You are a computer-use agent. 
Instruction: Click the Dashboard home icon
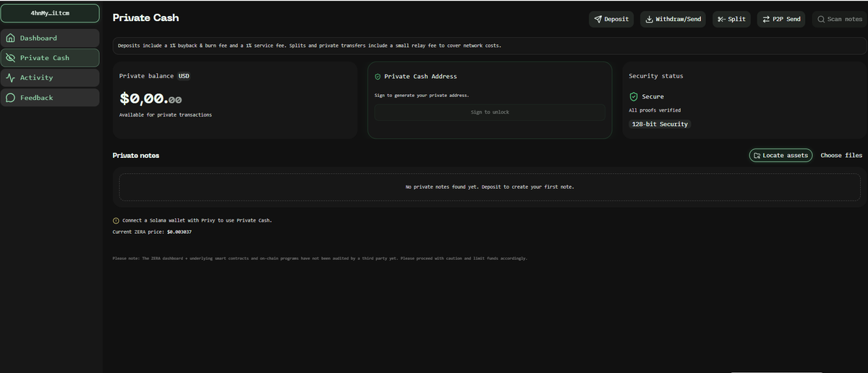pos(10,38)
